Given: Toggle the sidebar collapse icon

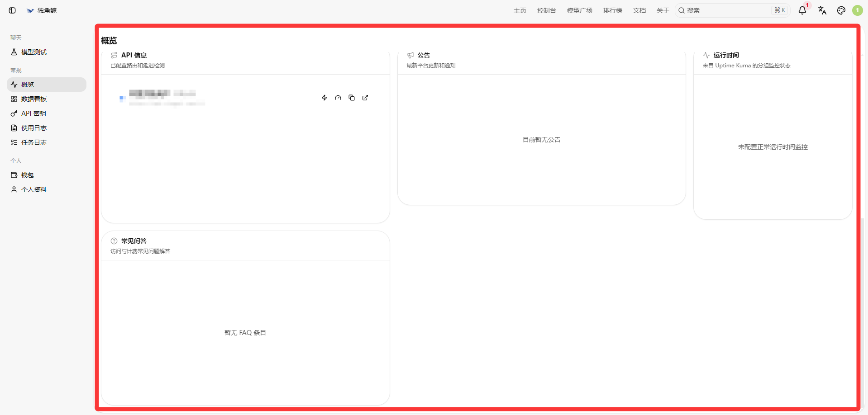Looking at the screenshot, I should 12,10.
